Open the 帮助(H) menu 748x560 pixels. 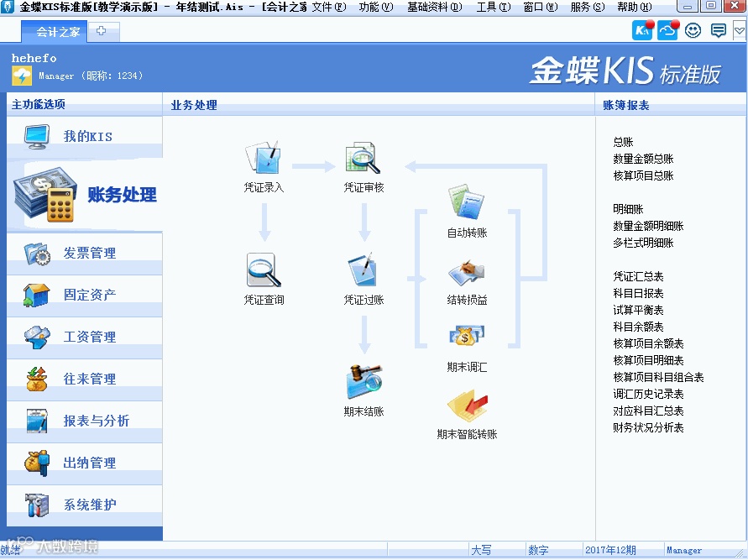[634, 7]
